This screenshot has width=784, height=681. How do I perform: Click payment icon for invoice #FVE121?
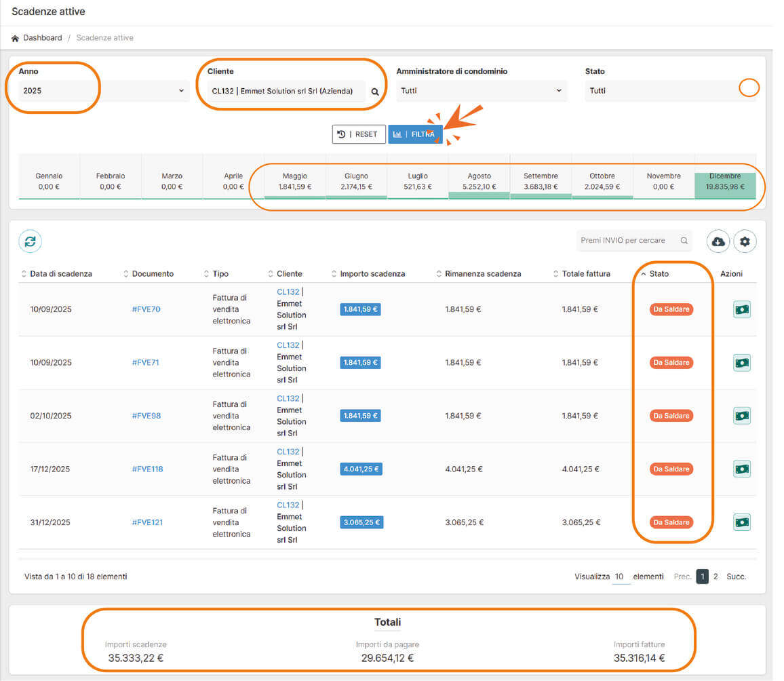[742, 522]
